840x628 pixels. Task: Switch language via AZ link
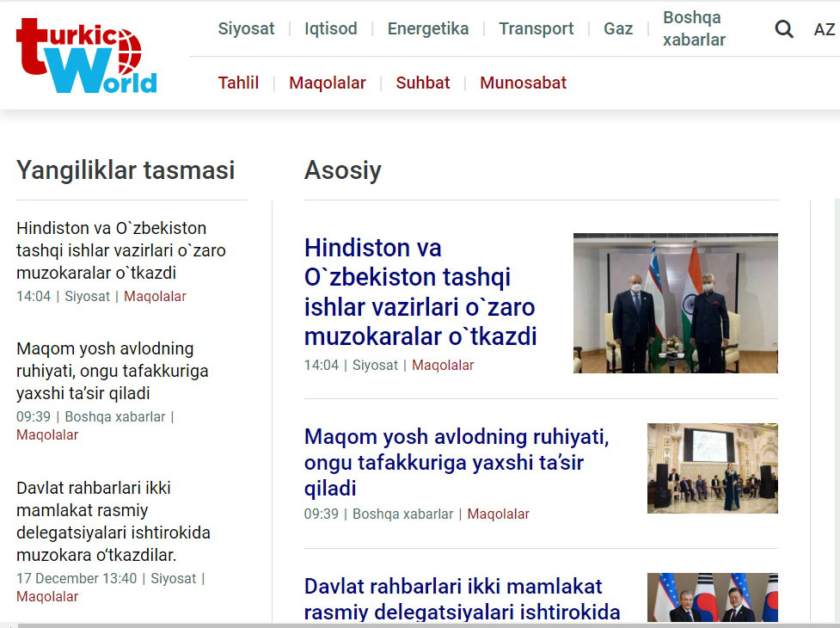pyautogui.click(x=824, y=29)
